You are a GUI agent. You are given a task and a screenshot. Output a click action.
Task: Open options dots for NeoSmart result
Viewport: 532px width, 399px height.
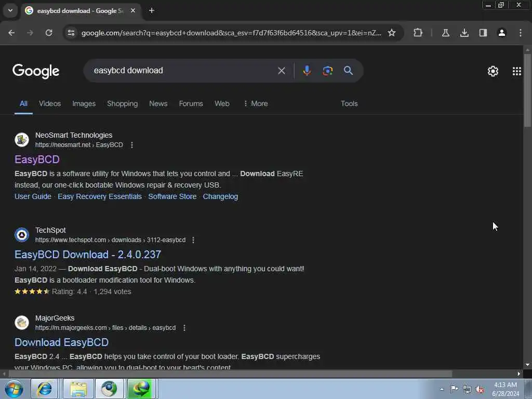coord(132,145)
